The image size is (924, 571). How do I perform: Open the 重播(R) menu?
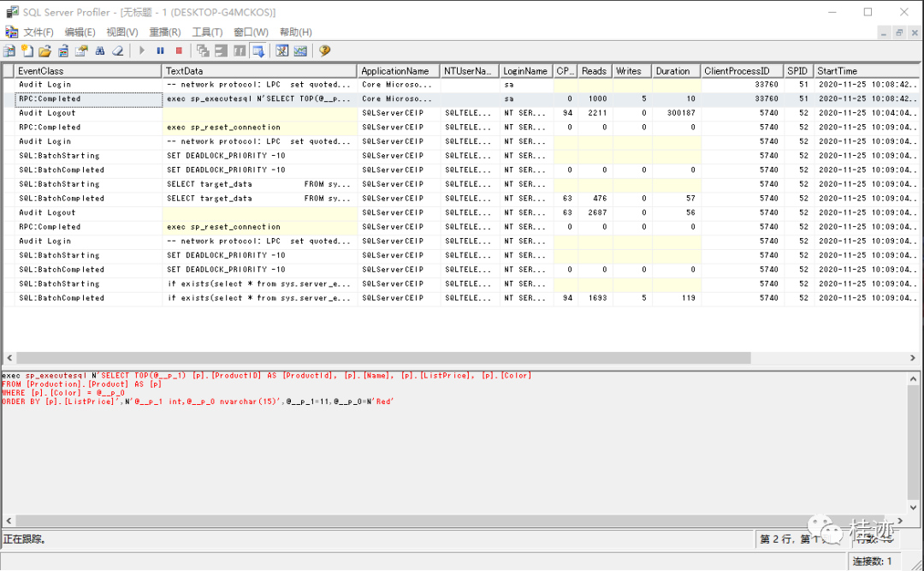click(x=164, y=32)
